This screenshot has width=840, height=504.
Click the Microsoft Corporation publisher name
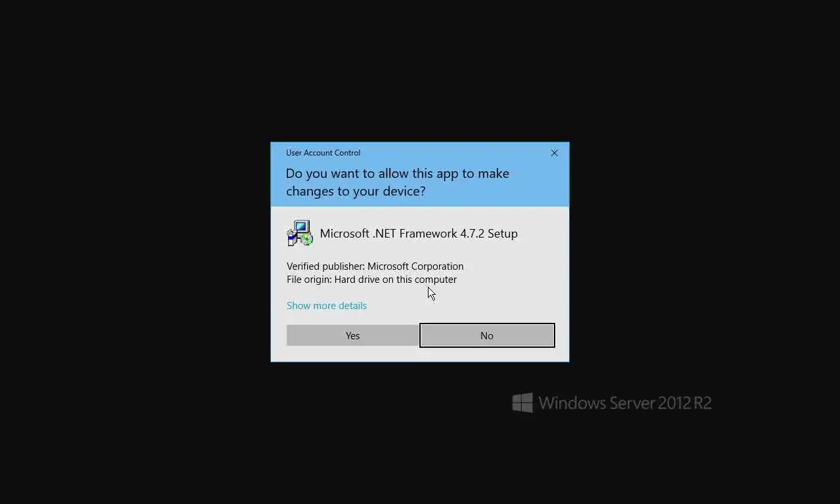click(x=415, y=266)
